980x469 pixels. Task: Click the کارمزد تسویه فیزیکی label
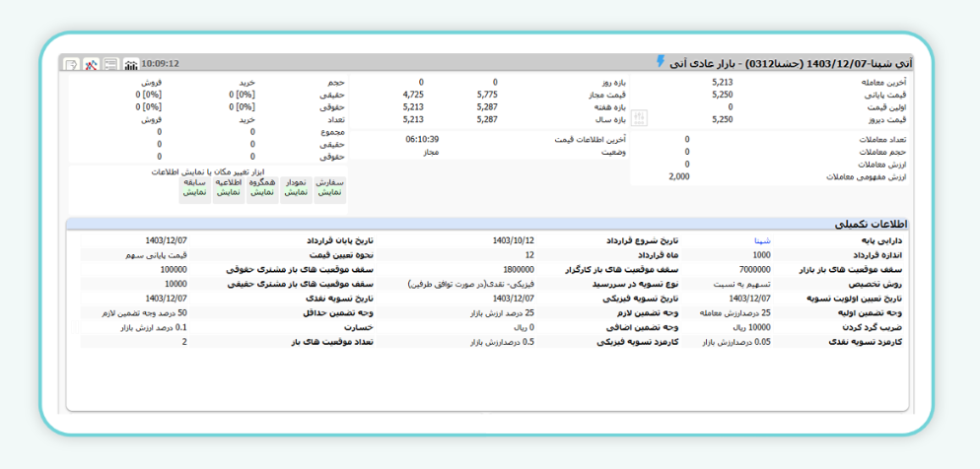[x=639, y=342]
